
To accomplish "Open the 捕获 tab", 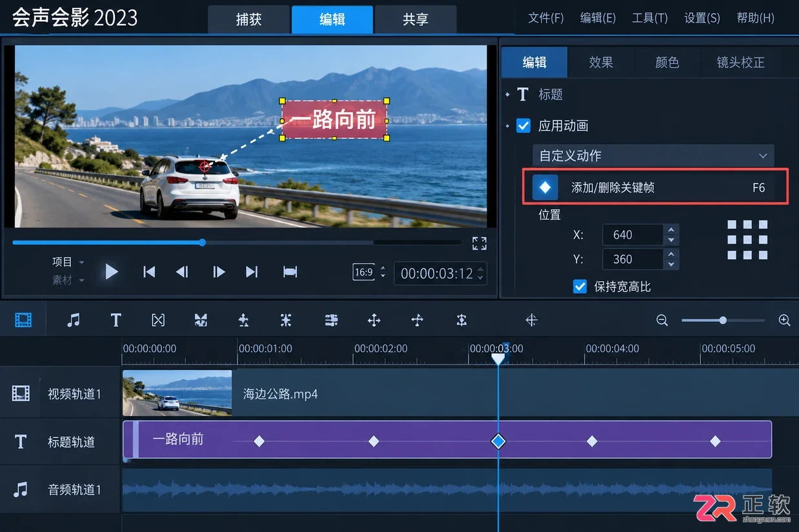I will click(248, 19).
